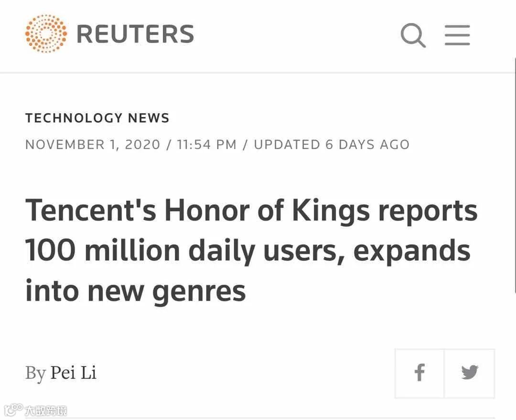Click the 'Updated 6 days ago' text
This screenshot has width=516, height=420.
point(332,145)
